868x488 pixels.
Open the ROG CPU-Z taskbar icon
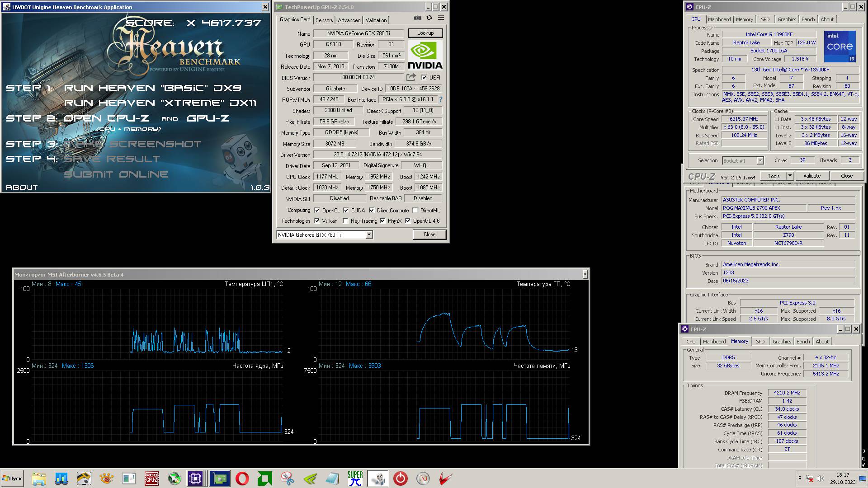click(x=151, y=479)
